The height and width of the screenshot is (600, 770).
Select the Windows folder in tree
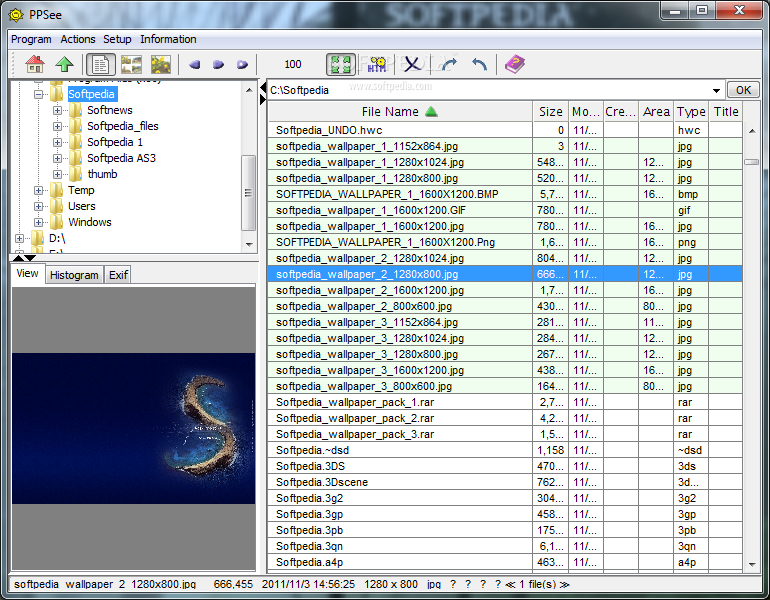[90, 222]
